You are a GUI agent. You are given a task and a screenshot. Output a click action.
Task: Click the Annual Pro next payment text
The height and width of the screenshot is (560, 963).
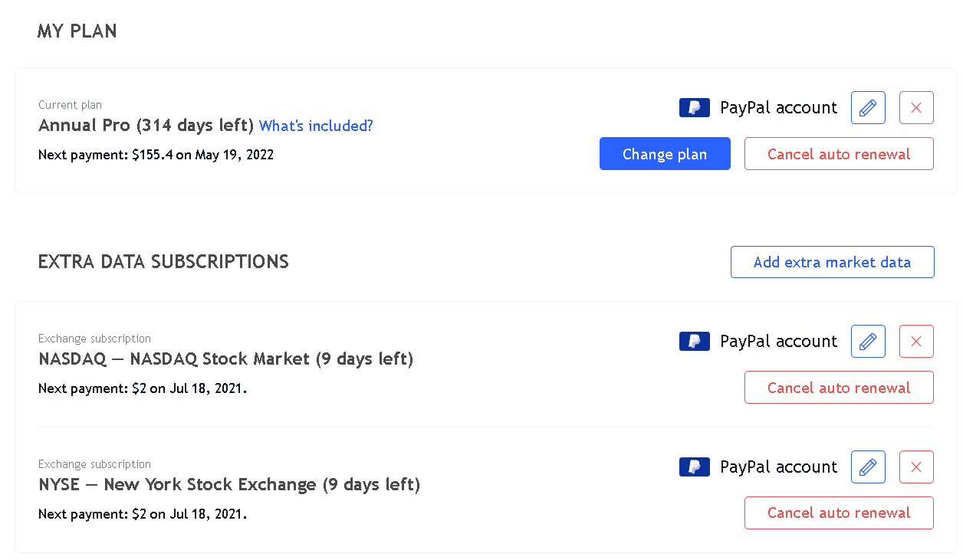156,155
